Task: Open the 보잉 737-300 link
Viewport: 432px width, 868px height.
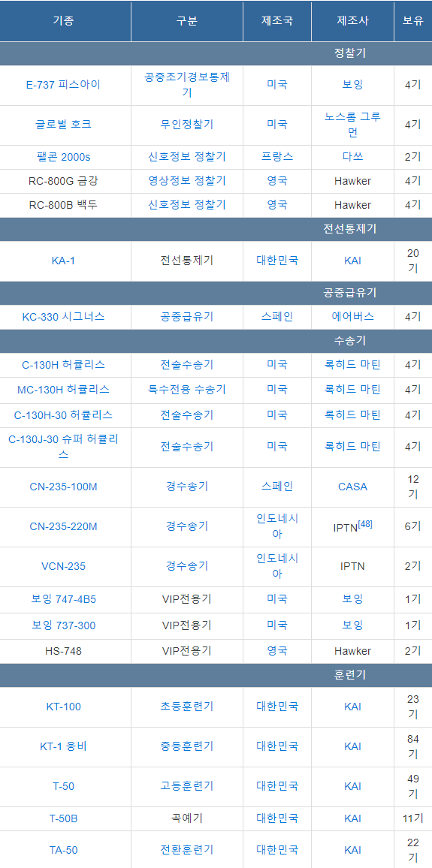Action: (63, 625)
